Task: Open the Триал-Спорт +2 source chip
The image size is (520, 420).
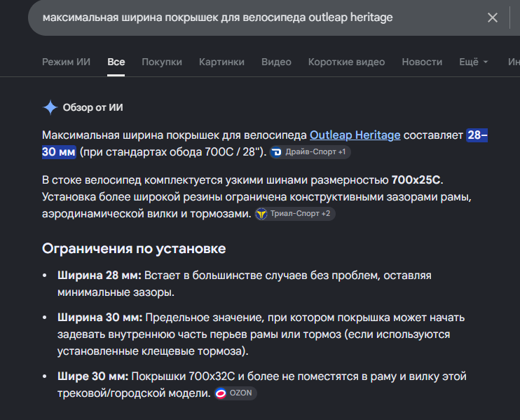Action: click(x=295, y=214)
